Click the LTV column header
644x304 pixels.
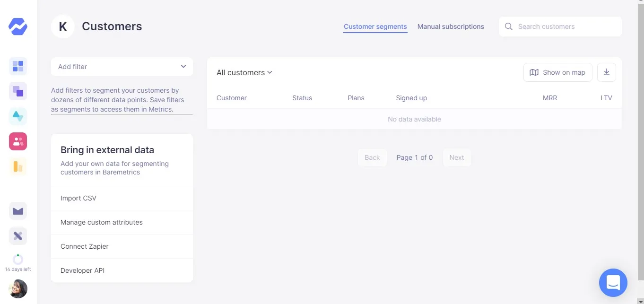point(606,98)
